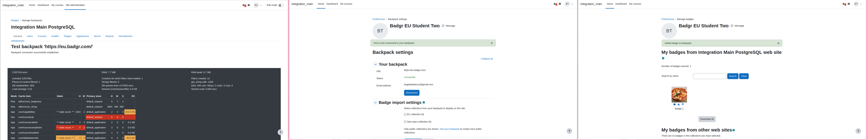Screen dimensions: 868x140
Task: Open messaging icon in Manage badges window
Action: click(x=849, y=4)
